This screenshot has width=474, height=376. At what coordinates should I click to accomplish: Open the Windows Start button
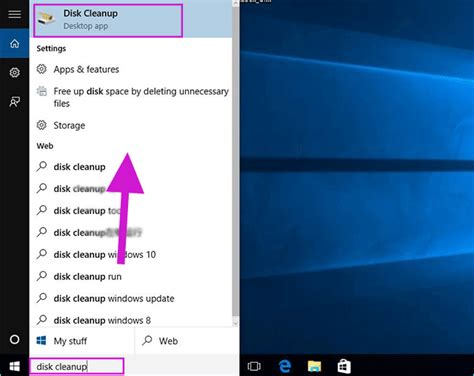point(14,366)
